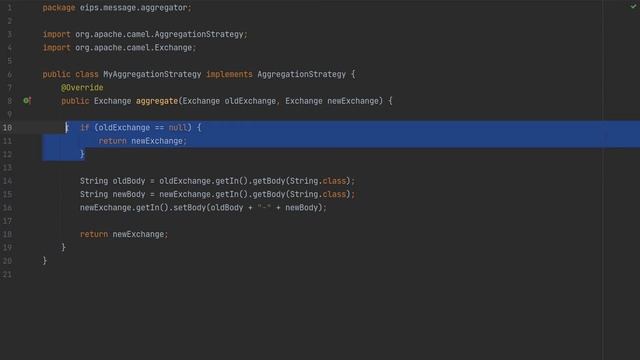Click the import 'org.apache.camel.AggregationStrategy'

pos(159,34)
